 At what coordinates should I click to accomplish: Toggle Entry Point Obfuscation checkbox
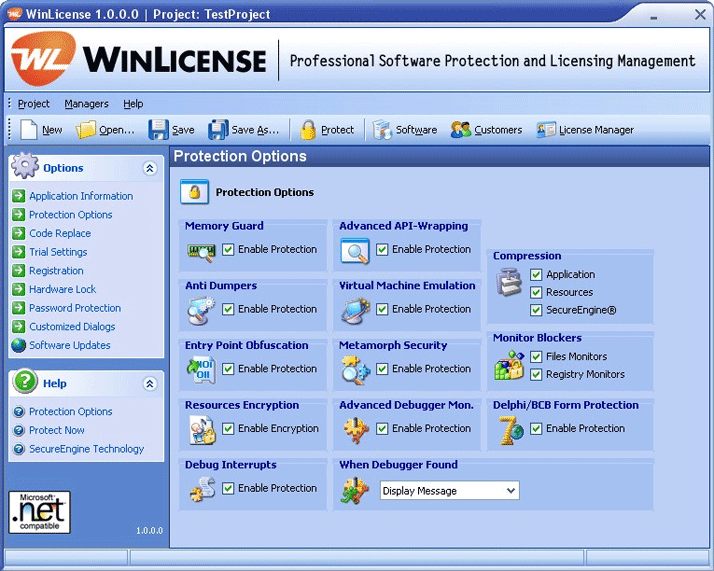coord(228,368)
